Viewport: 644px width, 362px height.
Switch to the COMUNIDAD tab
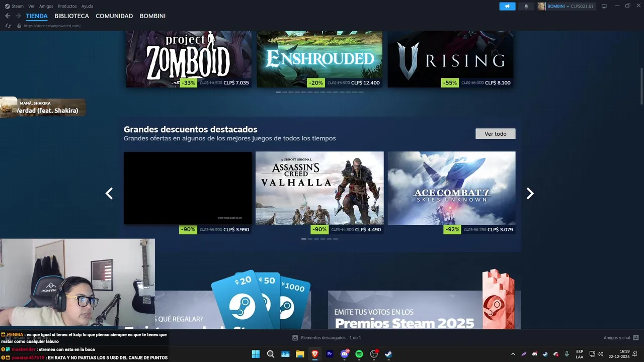pos(114,16)
